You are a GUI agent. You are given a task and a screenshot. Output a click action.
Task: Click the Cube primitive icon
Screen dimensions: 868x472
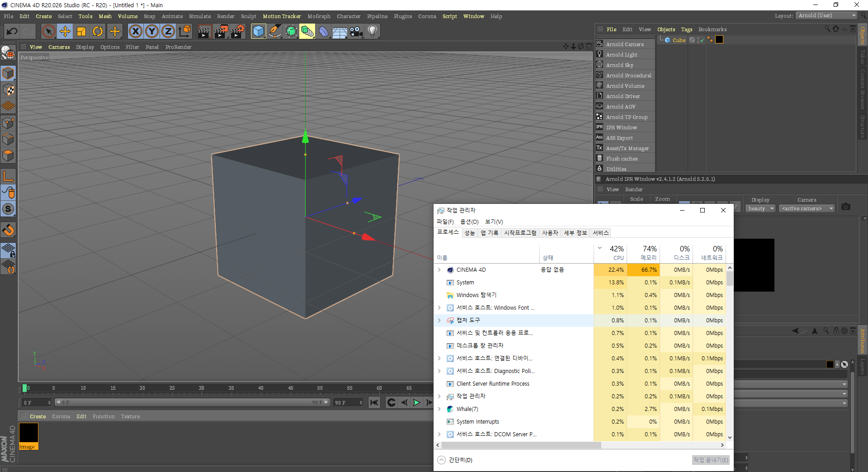click(259, 31)
